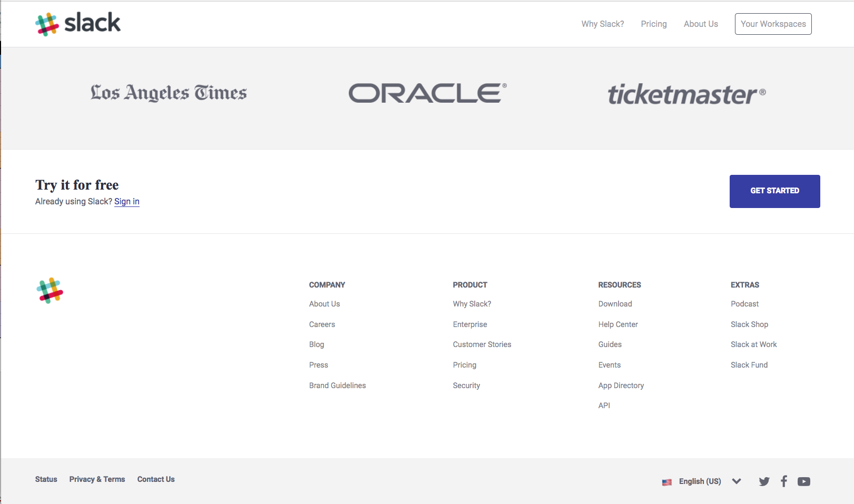Click the Slack logo in the header

[78, 24]
